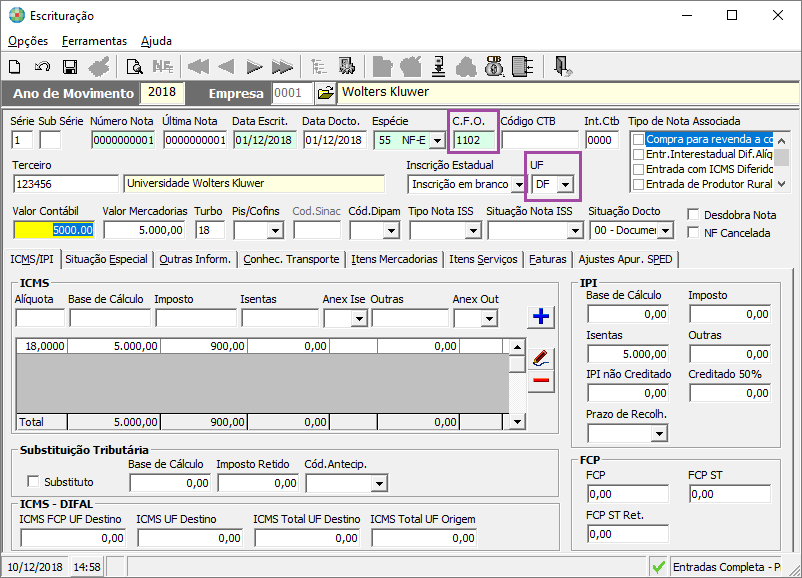Image resolution: width=802 pixels, height=578 pixels.
Task: Check 'Entrada de Produtor Rural' option
Action: pyautogui.click(x=638, y=184)
